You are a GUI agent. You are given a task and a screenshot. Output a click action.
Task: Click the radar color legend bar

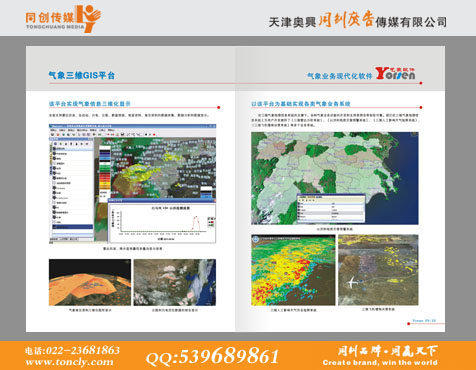point(105,172)
